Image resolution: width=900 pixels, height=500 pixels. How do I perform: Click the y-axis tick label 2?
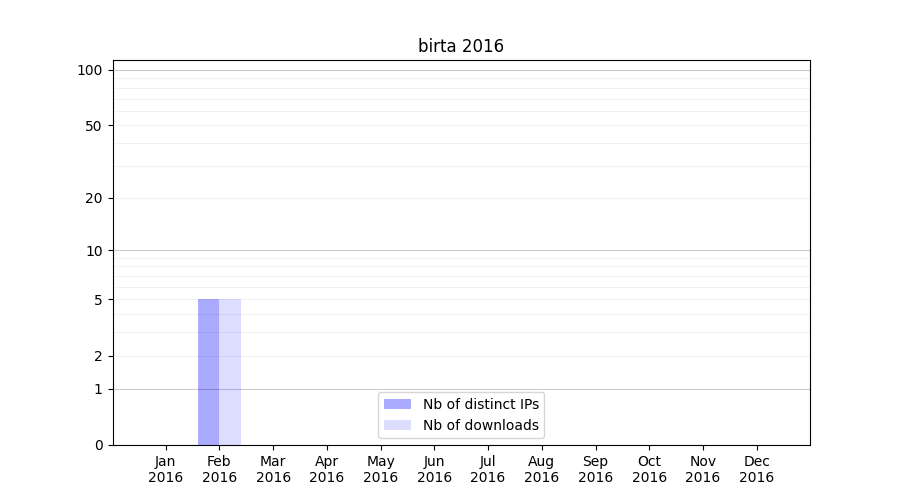click(x=97, y=356)
